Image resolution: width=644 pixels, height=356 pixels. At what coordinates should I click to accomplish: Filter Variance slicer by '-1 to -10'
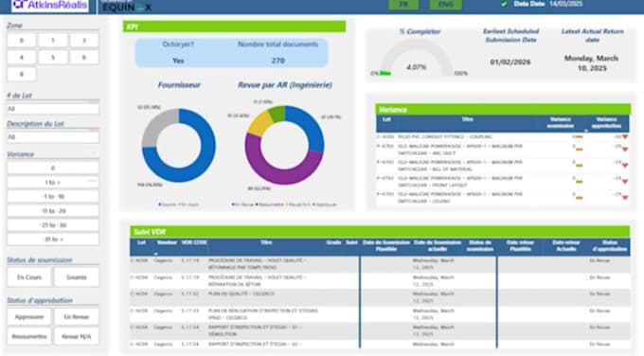point(53,197)
